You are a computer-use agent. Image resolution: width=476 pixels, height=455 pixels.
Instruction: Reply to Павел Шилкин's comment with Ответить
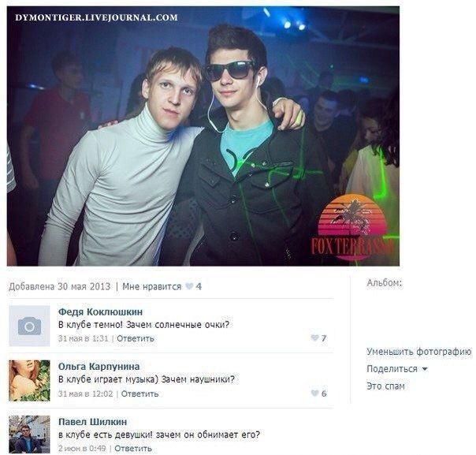[x=133, y=449]
